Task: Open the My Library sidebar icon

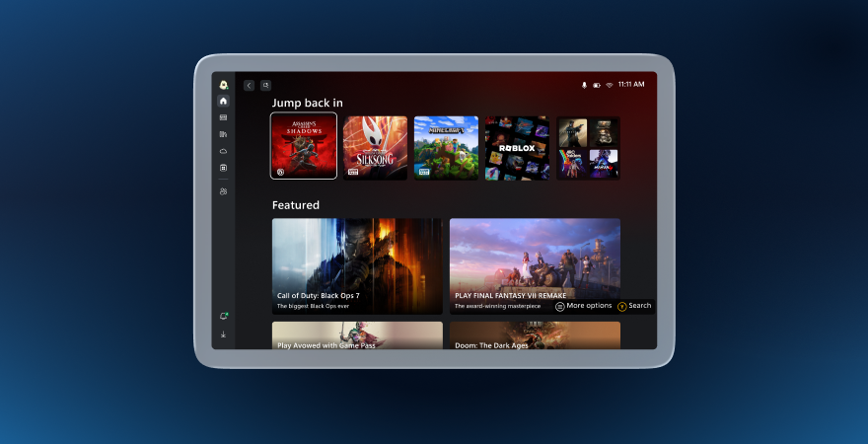Action: coord(223,134)
